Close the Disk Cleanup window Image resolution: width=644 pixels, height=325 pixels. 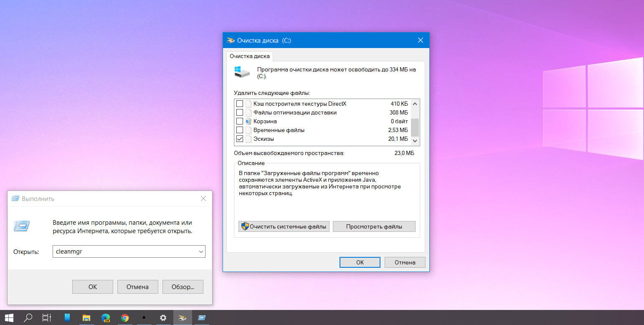420,41
